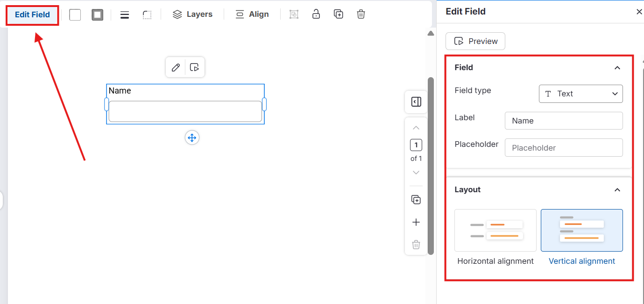Open the Field type dropdown
This screenshot has width=644, height=304.
click(580, 94)
